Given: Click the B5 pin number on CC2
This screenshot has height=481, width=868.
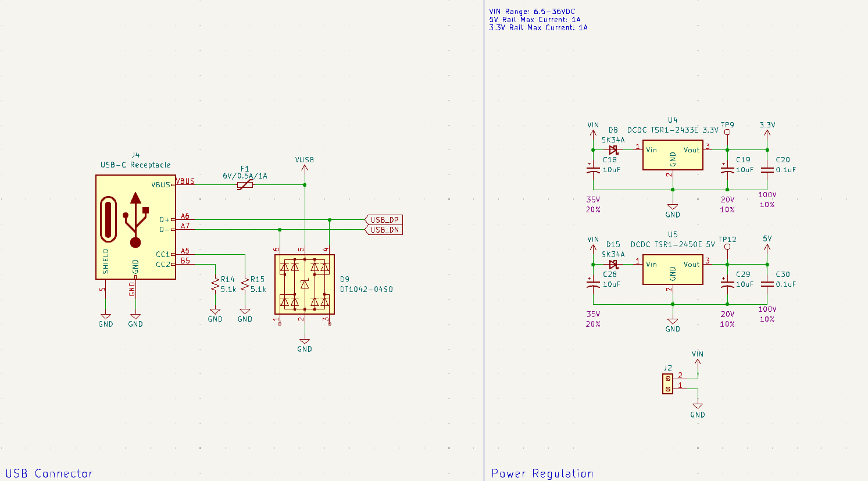Looking at the screenshot, I should (185, 261).
